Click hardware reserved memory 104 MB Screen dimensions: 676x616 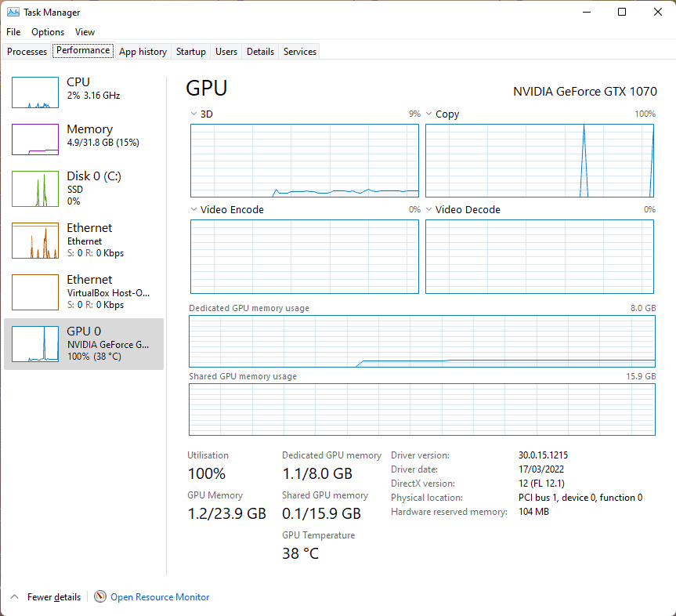click(533, 512)
